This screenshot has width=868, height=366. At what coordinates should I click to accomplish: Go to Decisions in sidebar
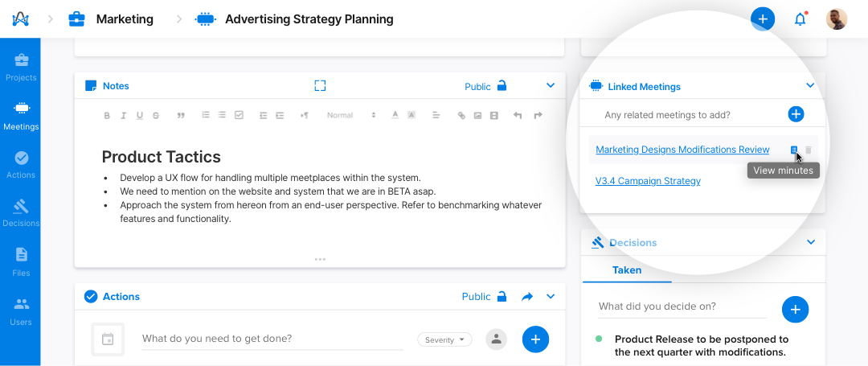[21, 213]
